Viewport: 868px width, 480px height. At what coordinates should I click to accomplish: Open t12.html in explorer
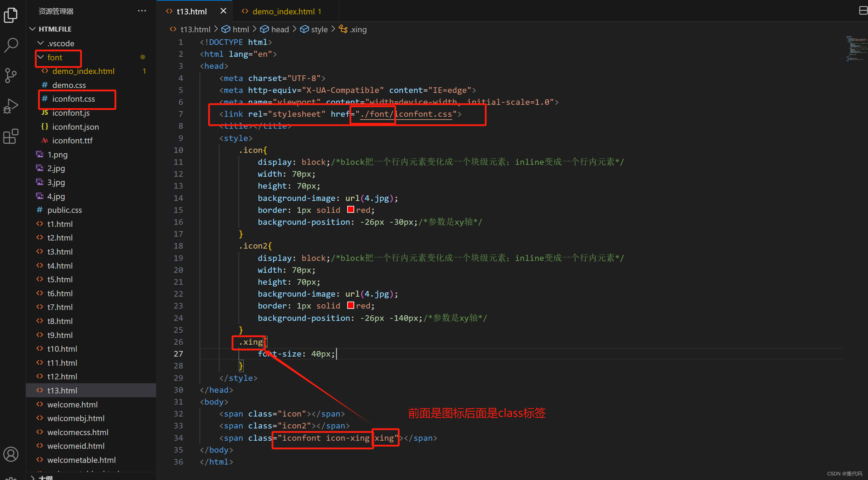tap(91, 377)
